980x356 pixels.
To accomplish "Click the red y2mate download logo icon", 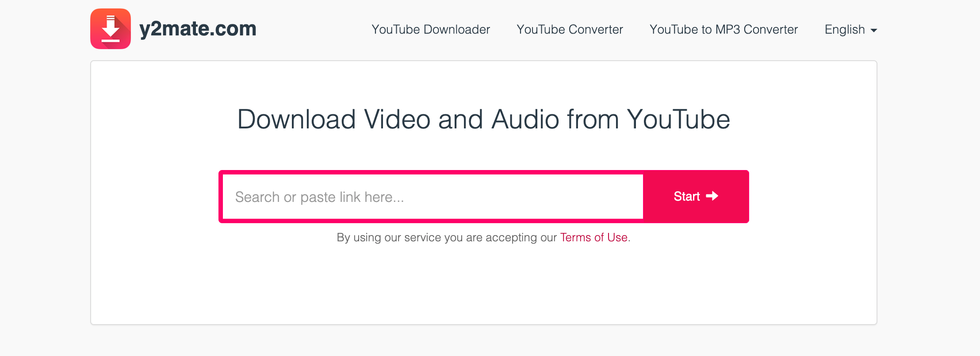I will 111,29.
